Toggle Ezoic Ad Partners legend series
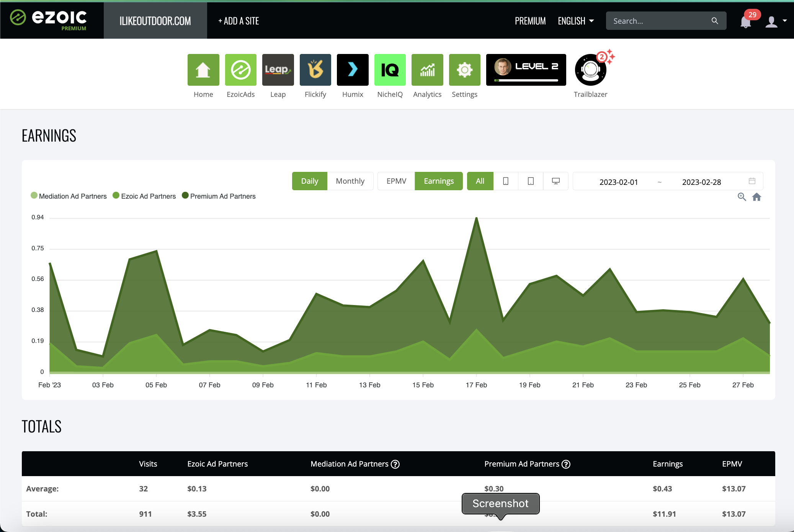 click(x=144, y=196)
